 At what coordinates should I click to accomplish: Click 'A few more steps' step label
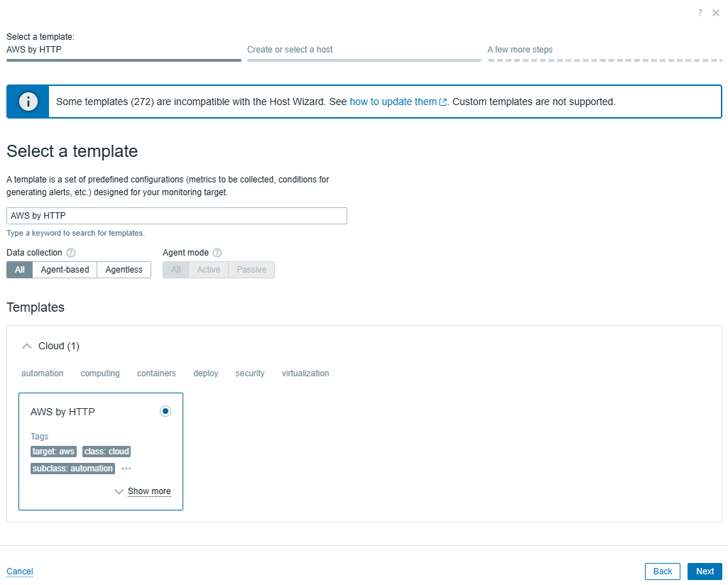pyautogui.click(x=520, y=50)
